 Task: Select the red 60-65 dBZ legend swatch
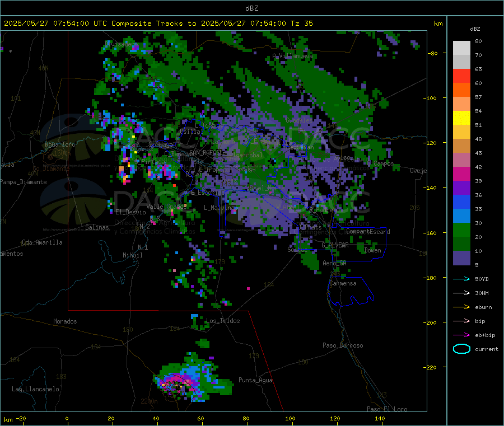[461, 76]
